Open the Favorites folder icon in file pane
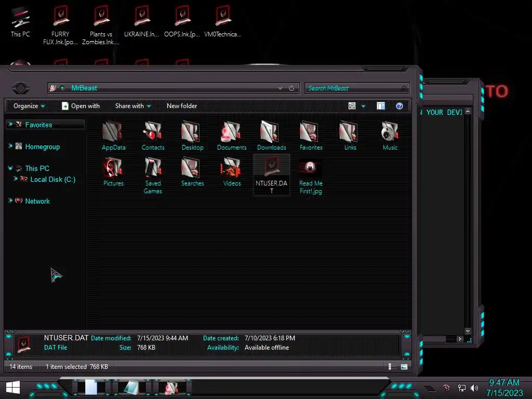 [x=311, y=136]
